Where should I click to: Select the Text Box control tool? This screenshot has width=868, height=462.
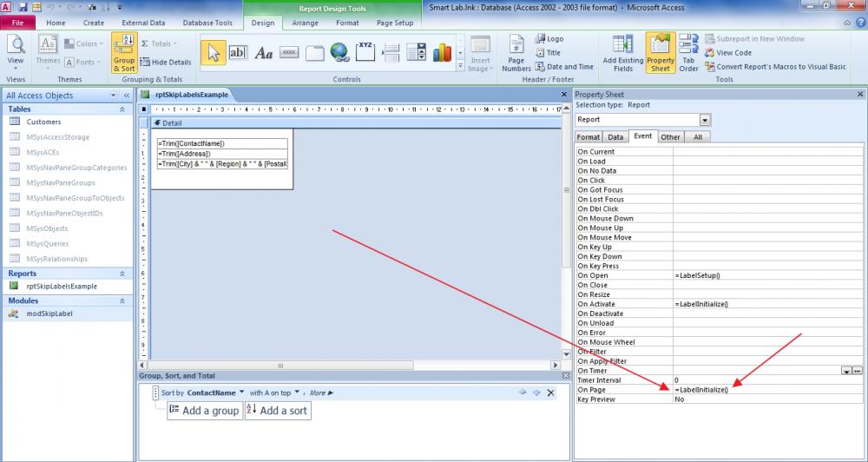(238, 53)
